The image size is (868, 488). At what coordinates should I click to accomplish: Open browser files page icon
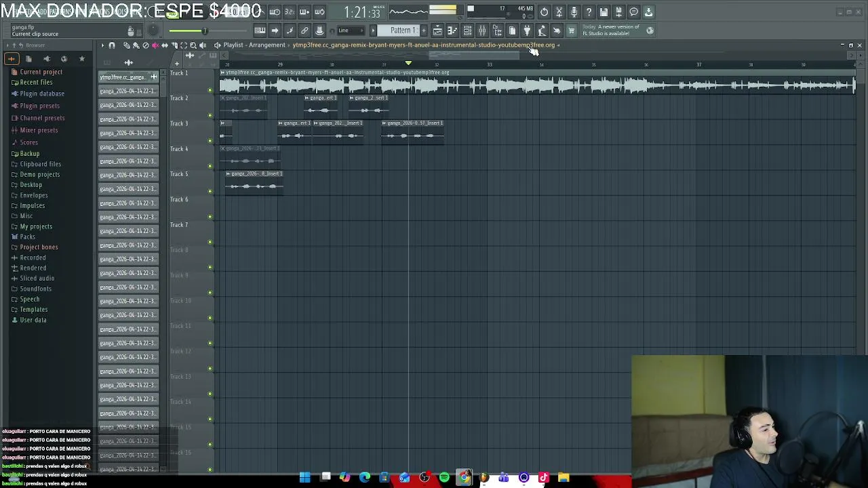(28, 59)
